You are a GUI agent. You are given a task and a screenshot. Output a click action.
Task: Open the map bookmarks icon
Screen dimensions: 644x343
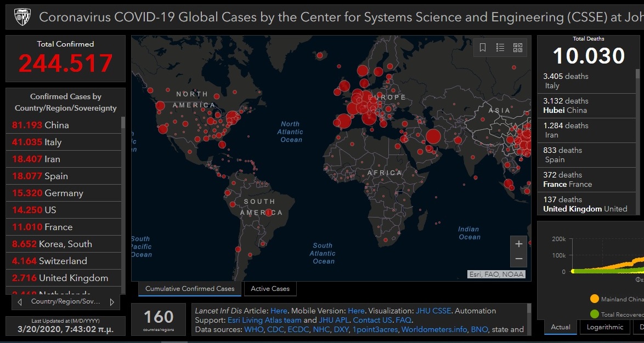click(x=483, y=48)
